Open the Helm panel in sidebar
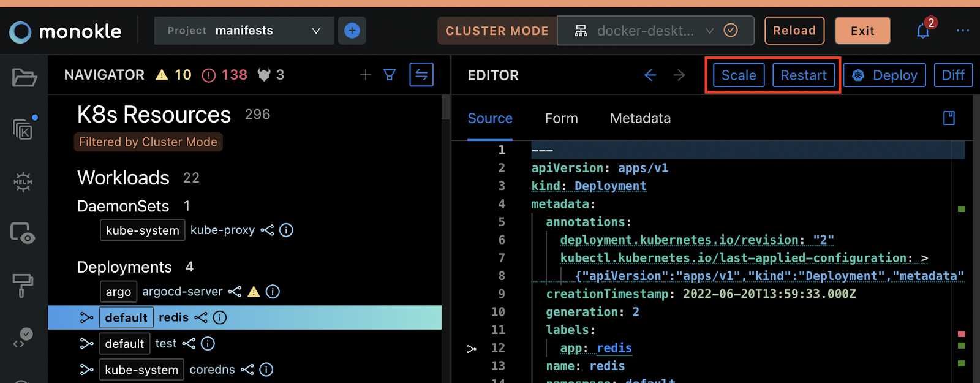980x383 pixels. (23, 181)
